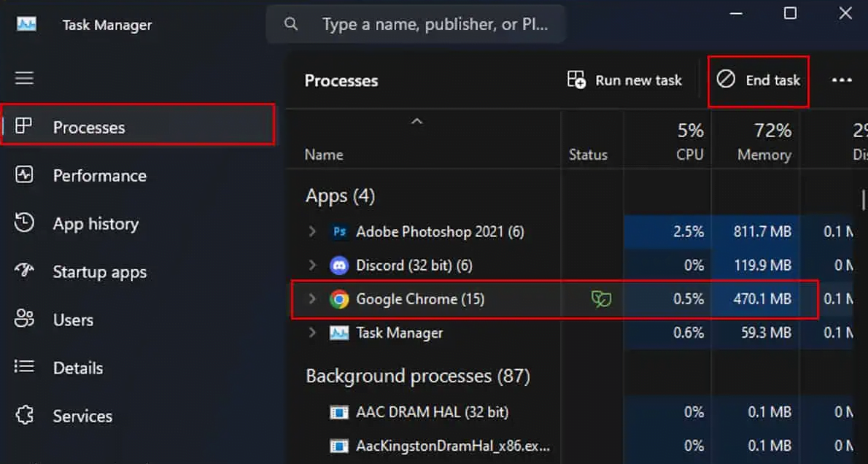
Task: Click the search magnifier icon
Action: pyautogui.click(x=291, y=24)
